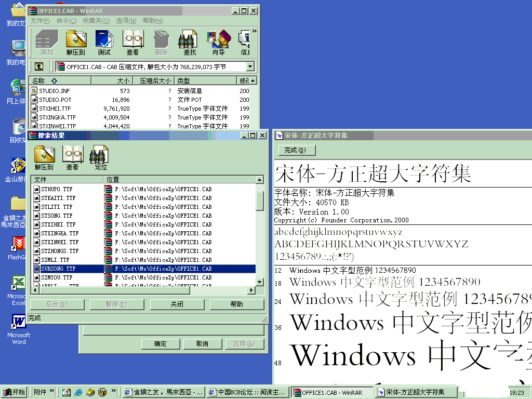Open the Microsoft Word desktop shortcut
Viewport: 532px width, 399px height.
19,329
